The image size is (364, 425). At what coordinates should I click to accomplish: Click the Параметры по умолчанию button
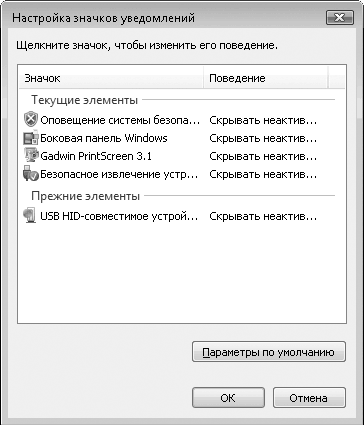(x=269, y=352)
